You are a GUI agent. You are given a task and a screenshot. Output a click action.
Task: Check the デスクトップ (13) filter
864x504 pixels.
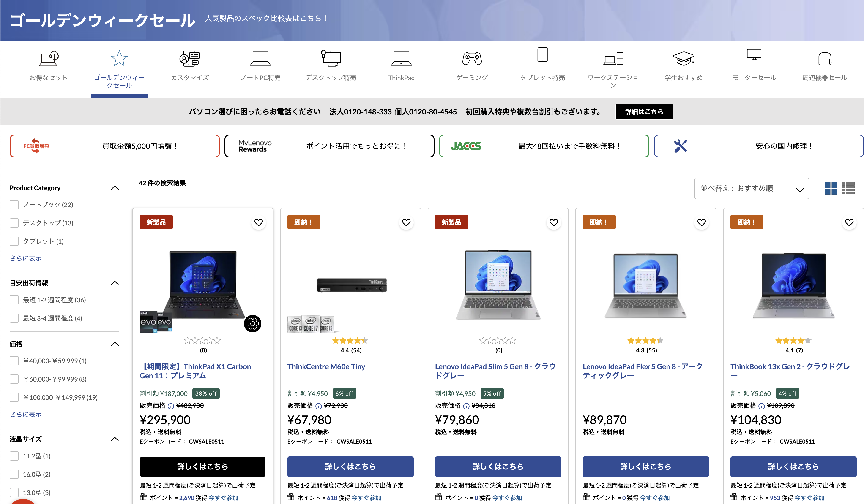pos(14,223)
